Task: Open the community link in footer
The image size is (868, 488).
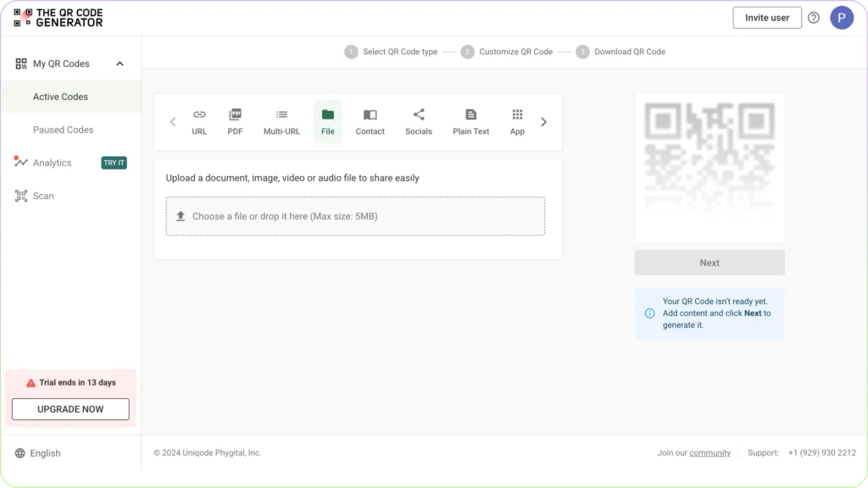Action: pyautogui.click(x=709, y=453)
